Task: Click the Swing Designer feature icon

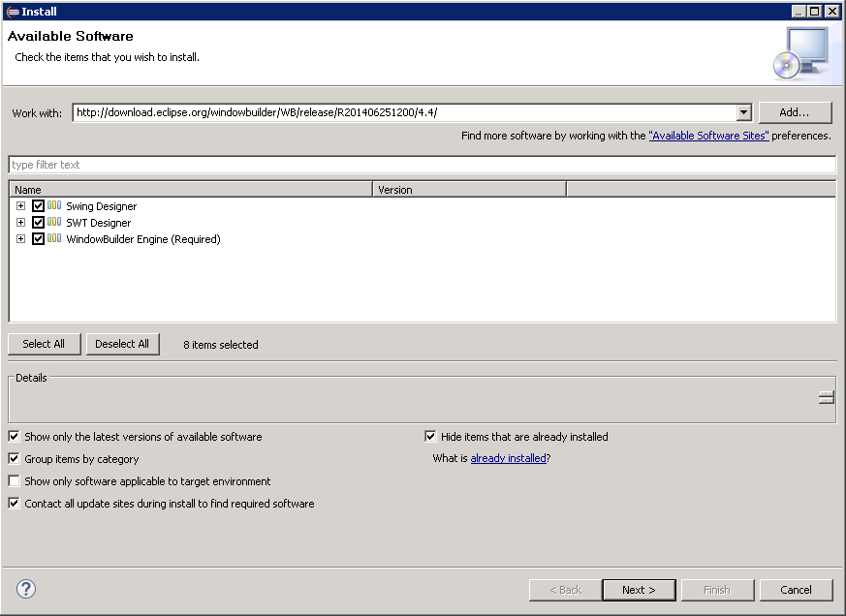Action: [55, 205]
